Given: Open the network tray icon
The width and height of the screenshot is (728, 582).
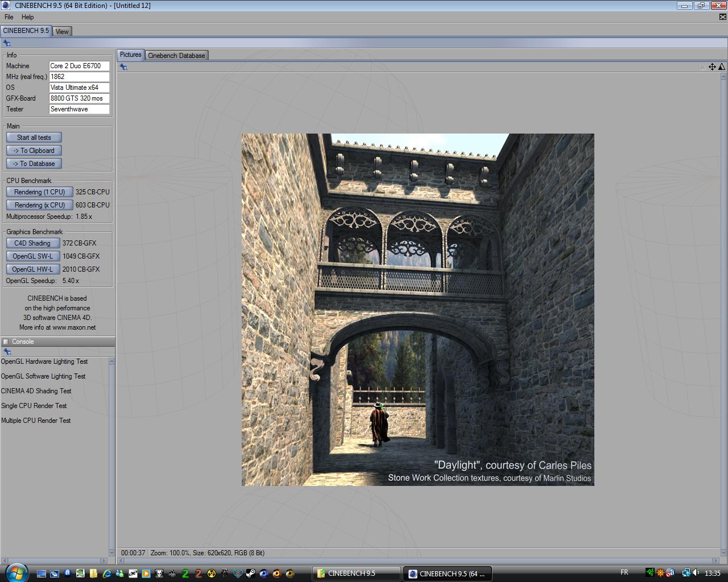Looking at the screenshot, I should [x=686, y=573].
